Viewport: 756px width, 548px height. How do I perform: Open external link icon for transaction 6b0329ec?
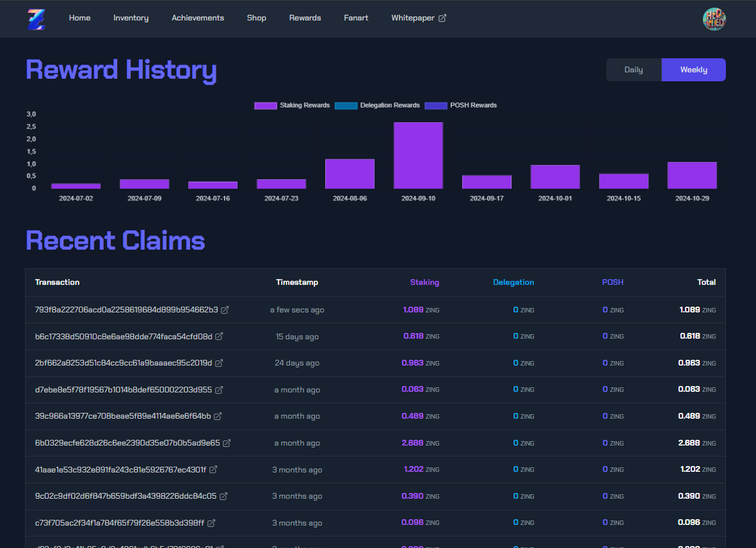tap(227, 443)
